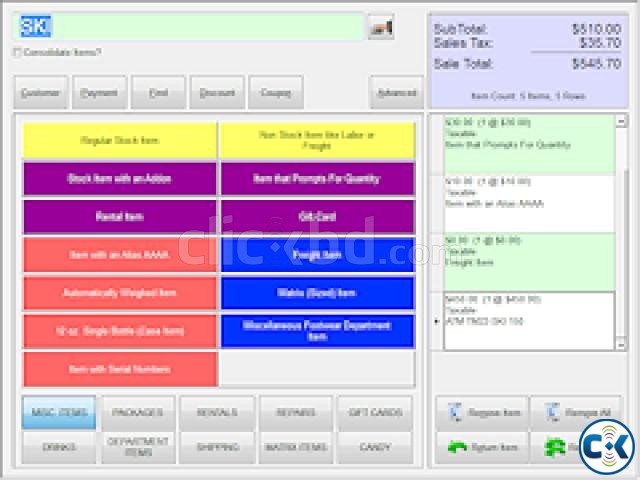Open the GIFT CARDS category tab
The height and width of the screenshot is (480, 640).
(375, 412)
